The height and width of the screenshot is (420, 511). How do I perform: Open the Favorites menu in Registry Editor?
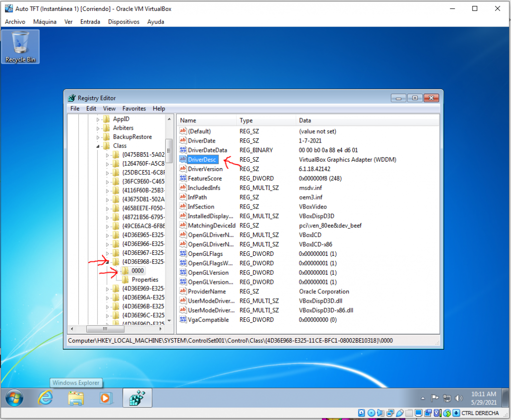coord(134,108)
